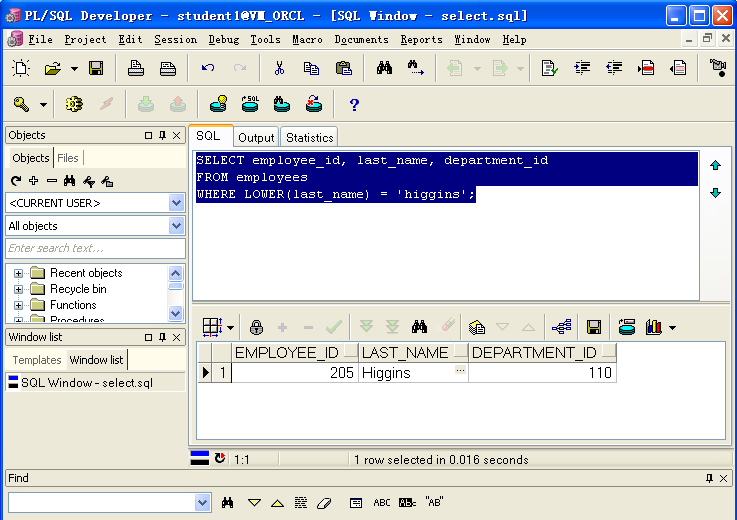Open the dropdown arrow beside the key icon

click(x=43, y=104)
